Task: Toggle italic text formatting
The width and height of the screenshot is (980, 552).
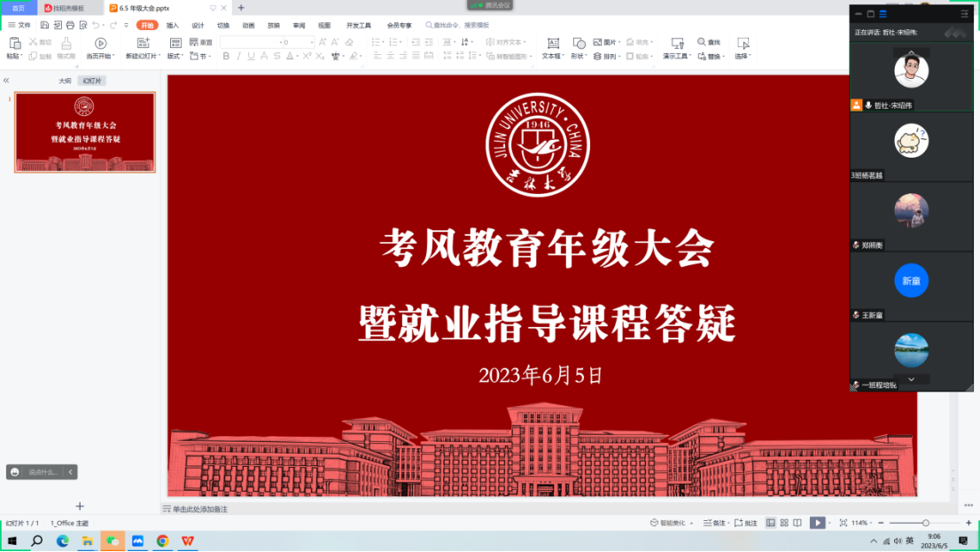Action: 238,56
